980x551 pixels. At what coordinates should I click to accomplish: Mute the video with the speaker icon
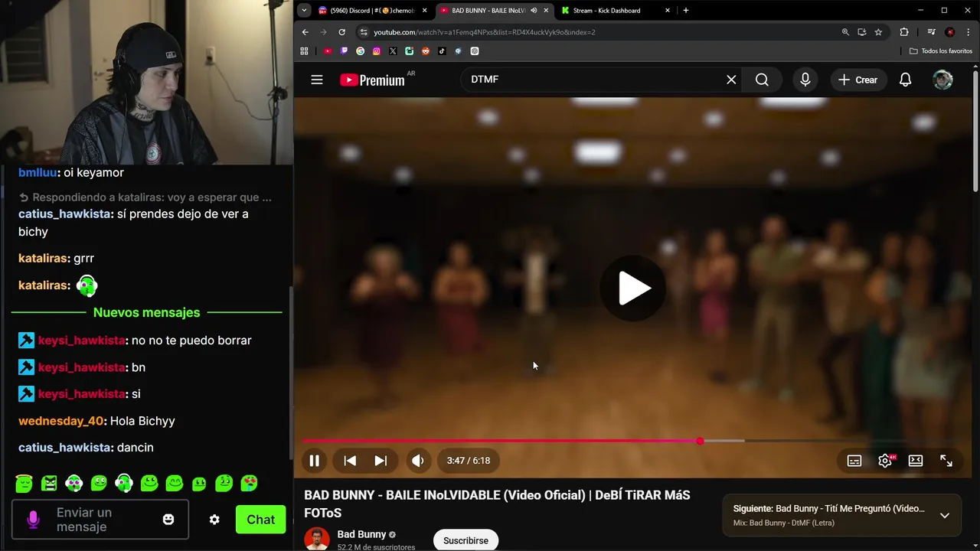pos(417,460)
